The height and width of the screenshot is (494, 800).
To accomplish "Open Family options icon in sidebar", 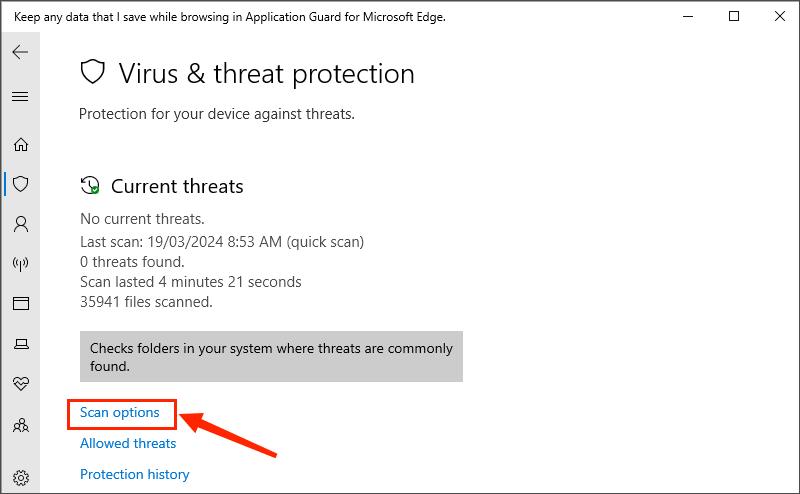I will coord(20,425).
